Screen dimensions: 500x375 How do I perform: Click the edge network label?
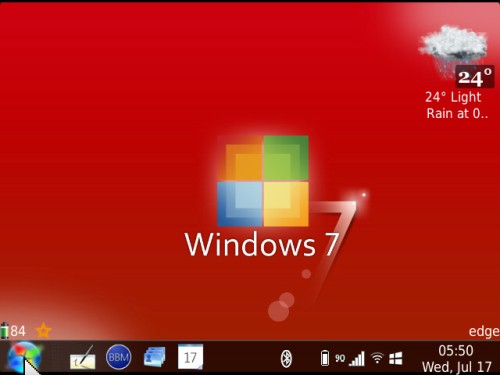click(484, 331)
